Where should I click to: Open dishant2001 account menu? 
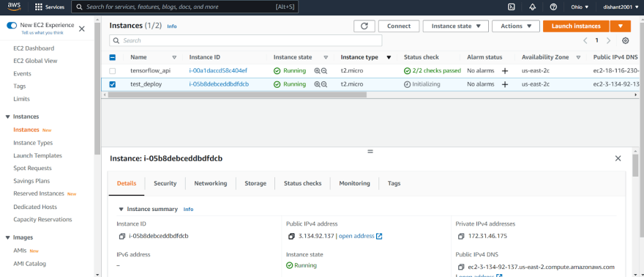coord(621,7)
